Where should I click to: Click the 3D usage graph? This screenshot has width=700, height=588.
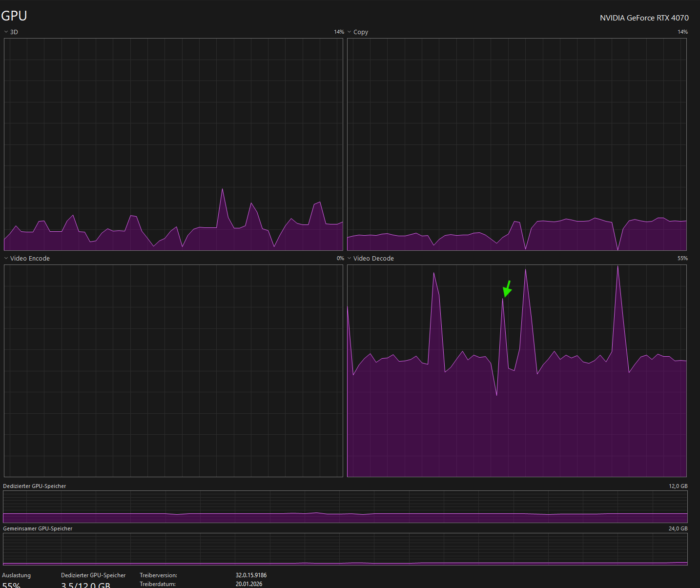pyautogui.click(x=173, y=144)
